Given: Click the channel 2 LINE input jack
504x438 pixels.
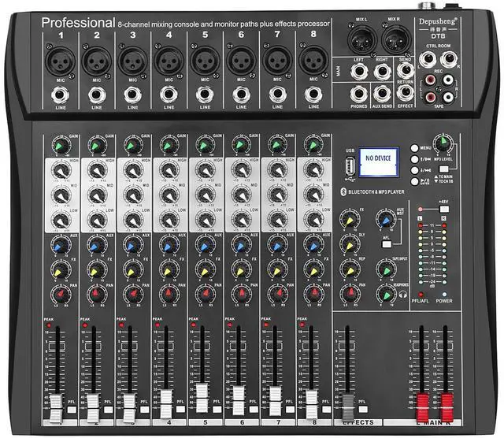Looking at the screenshot, I should 97,95.
